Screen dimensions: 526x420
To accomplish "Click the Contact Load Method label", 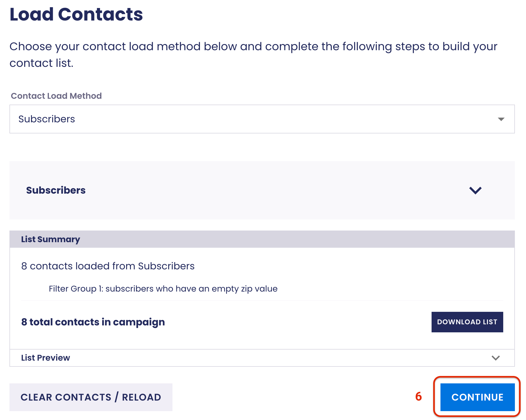I will [x=56, y=96].
